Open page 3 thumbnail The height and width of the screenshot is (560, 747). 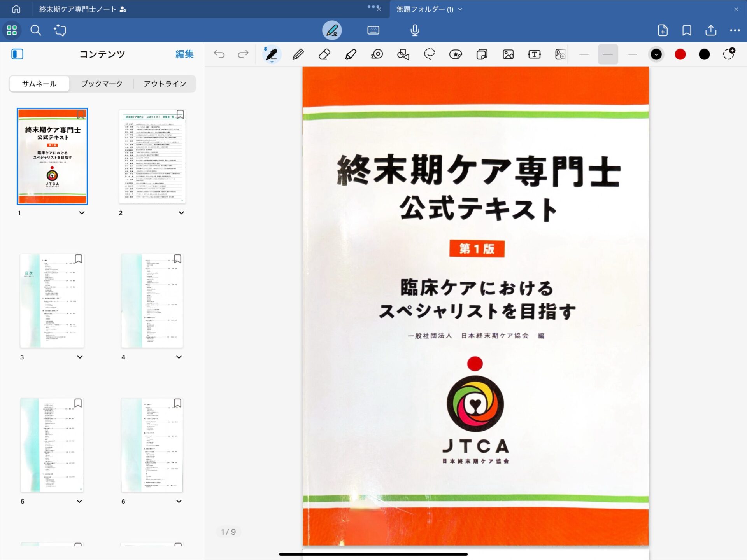(52, 301)
